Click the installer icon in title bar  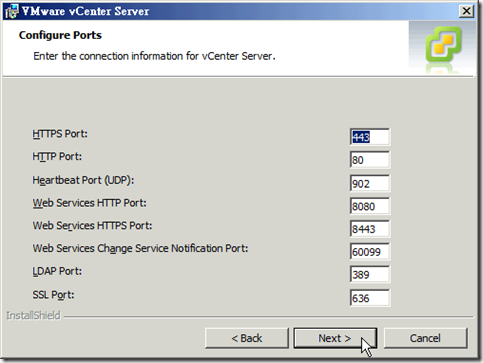12,12
